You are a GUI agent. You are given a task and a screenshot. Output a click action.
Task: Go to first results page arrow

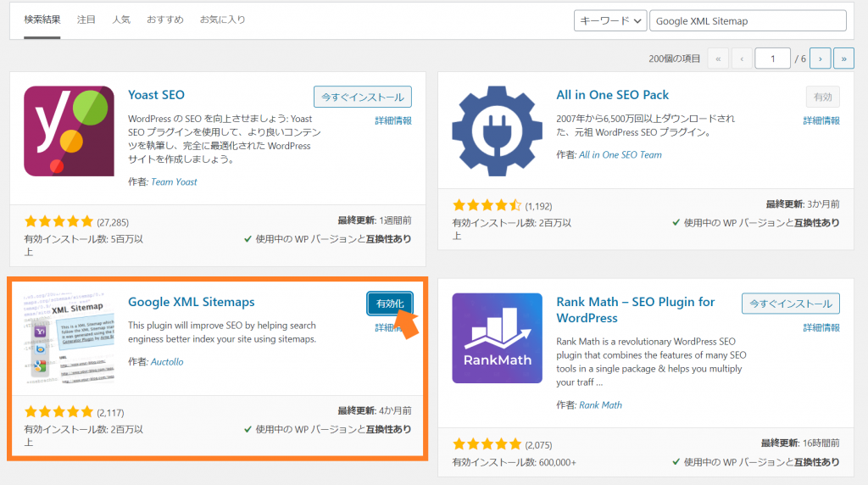pyautogui.click(x=718, y=59)
